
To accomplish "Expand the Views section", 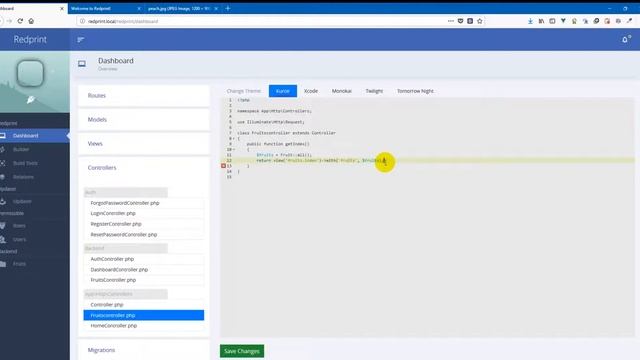I will coord(144,144).
